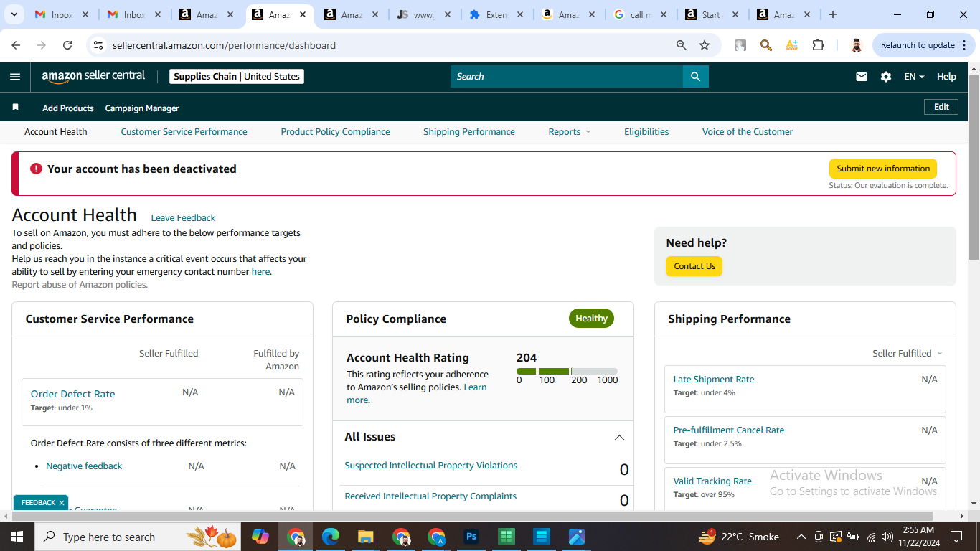
Task: Click the volume icon in system tray
Action: point(887,537)
